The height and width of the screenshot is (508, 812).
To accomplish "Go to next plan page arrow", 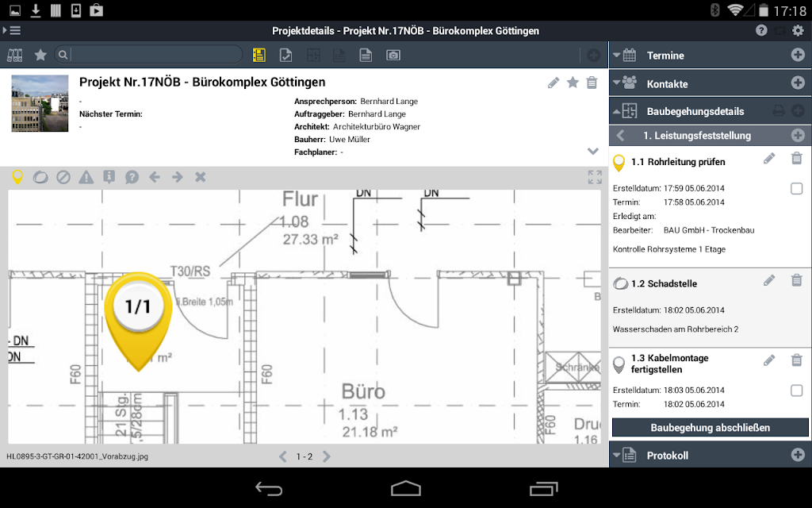I will click(326, 456).
